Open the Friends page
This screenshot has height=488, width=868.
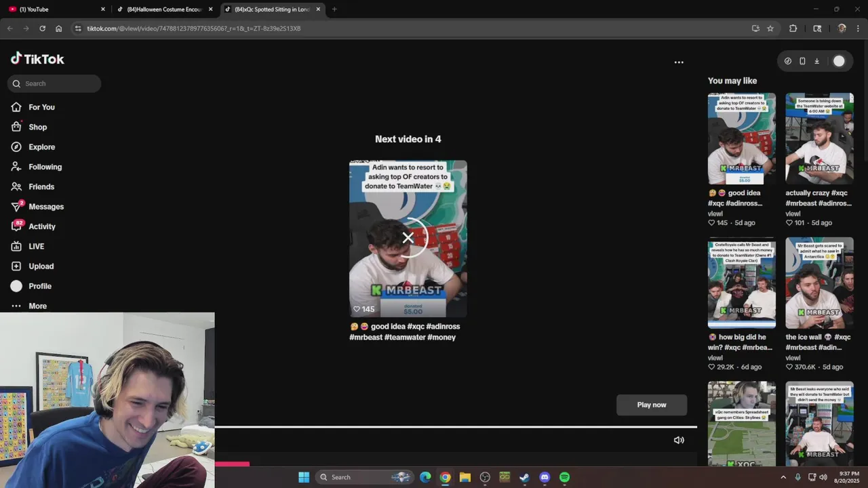pyautogui.click(x=33, y=186)
